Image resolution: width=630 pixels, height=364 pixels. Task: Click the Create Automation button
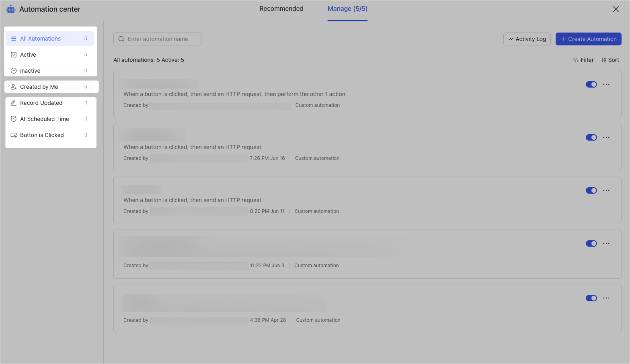(x=588, y=39)
